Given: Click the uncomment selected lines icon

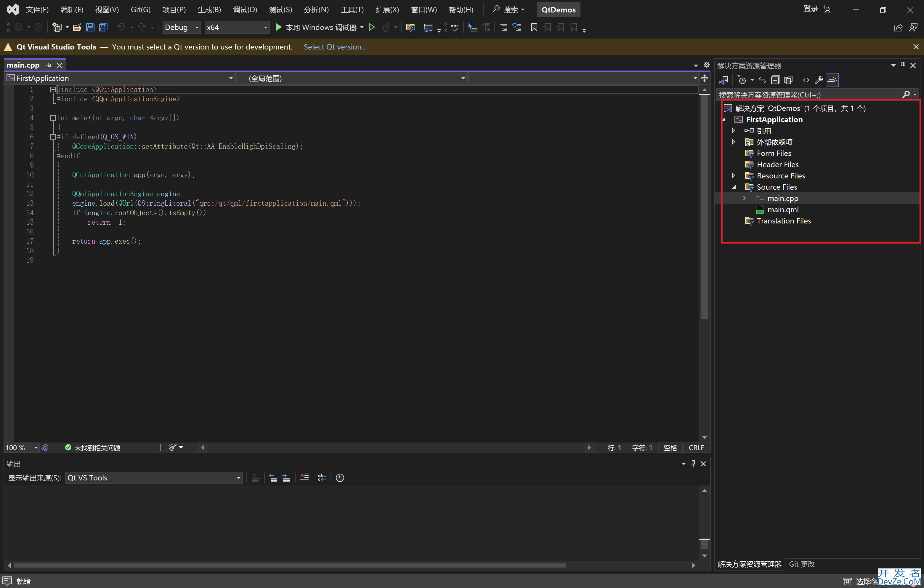Looking at the screenshot, I should click(516, 27).
